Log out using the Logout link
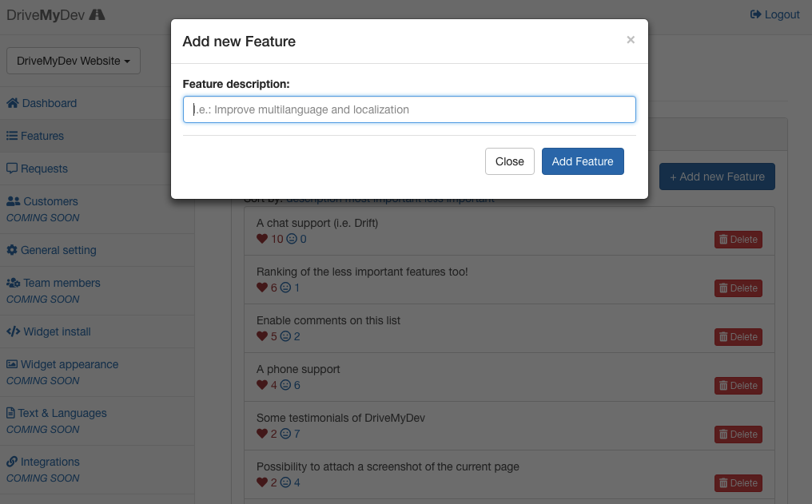812x504 pixels. pyautogui.click(x=774, y=14)
